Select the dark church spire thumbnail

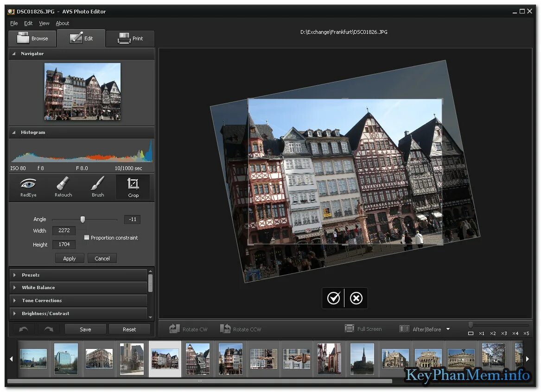point(362,359)
